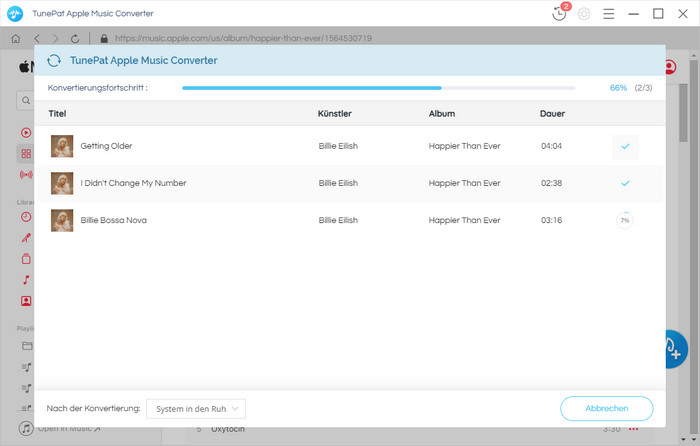This screenshot has width=700, height=446.
Task: Click the playlist folder icon in sidebar
Action: tap(27, 346)
